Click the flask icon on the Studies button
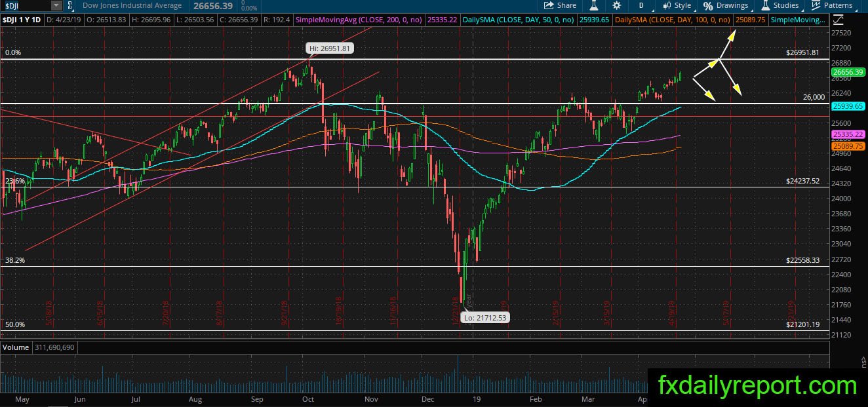 (766, 5)
